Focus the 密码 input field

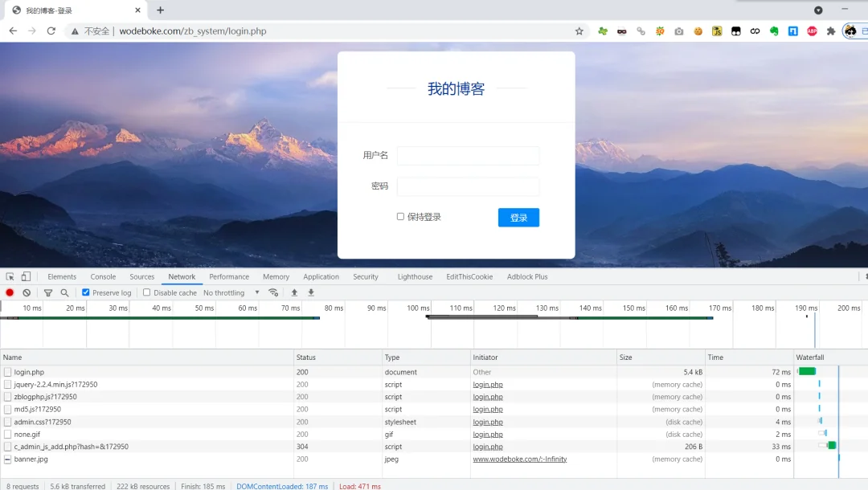pyautogui.click(x=469, y=186)
